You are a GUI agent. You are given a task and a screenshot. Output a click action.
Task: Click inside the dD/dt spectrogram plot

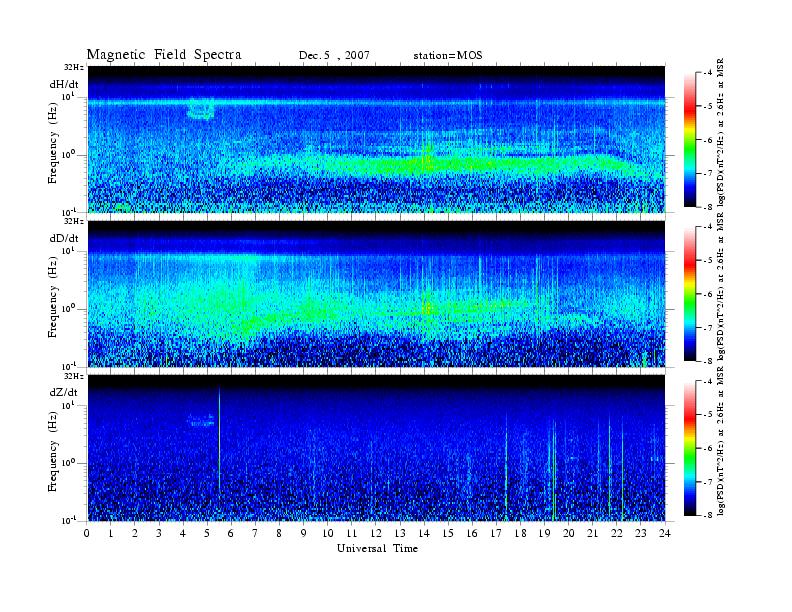[x=376, y=294]
